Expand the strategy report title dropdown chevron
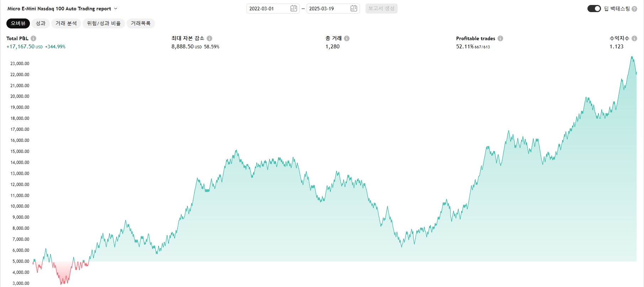The height and width of the screenshot is (287, 644). coord(116,9)
